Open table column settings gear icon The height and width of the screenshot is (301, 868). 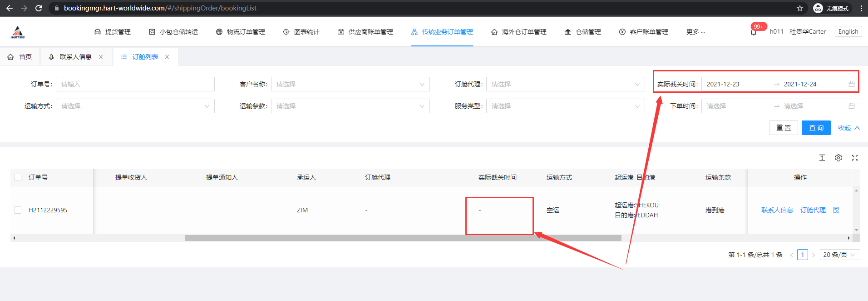(838, 158)
